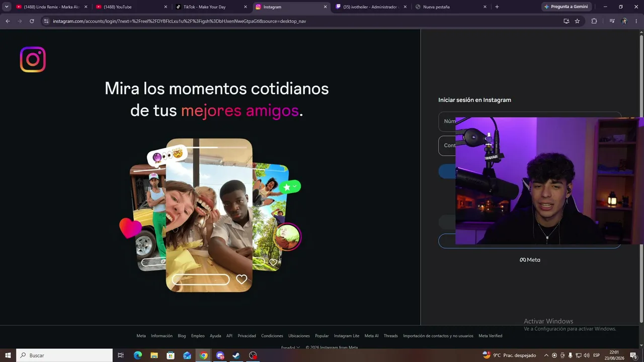The image size is (644, 362).
Task: Click Pregunta a Gemini button
Action: 566,7
